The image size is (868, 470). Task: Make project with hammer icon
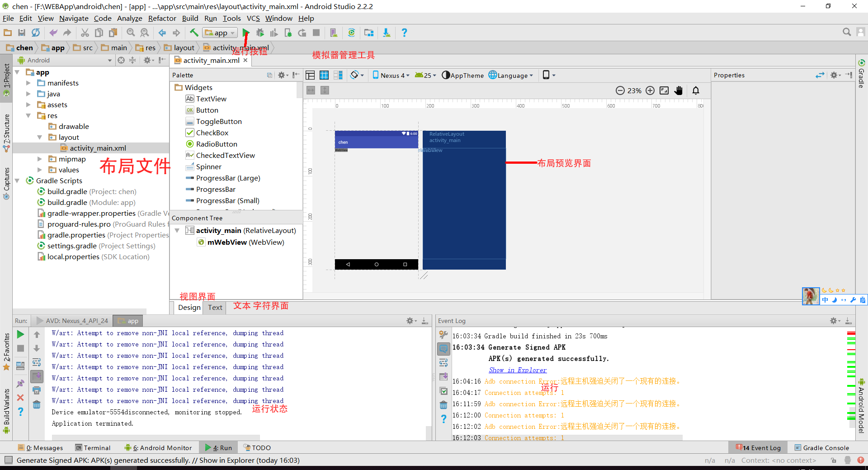(194, 33)
